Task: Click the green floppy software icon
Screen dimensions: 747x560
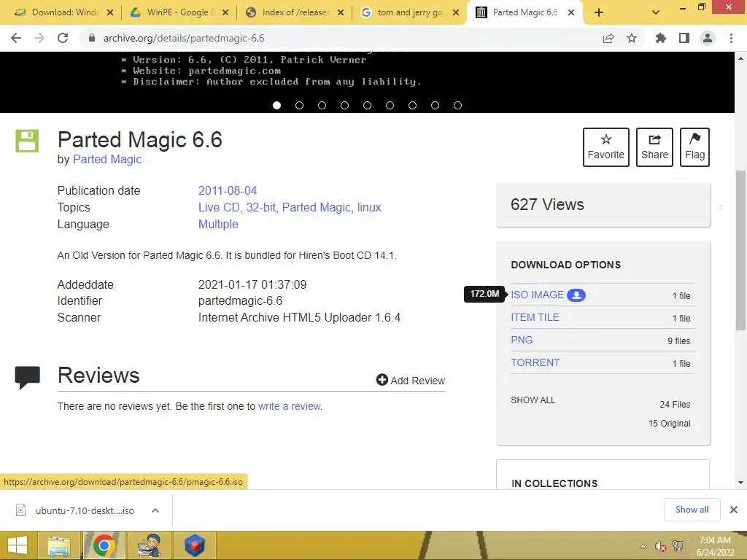Action: 27,141
